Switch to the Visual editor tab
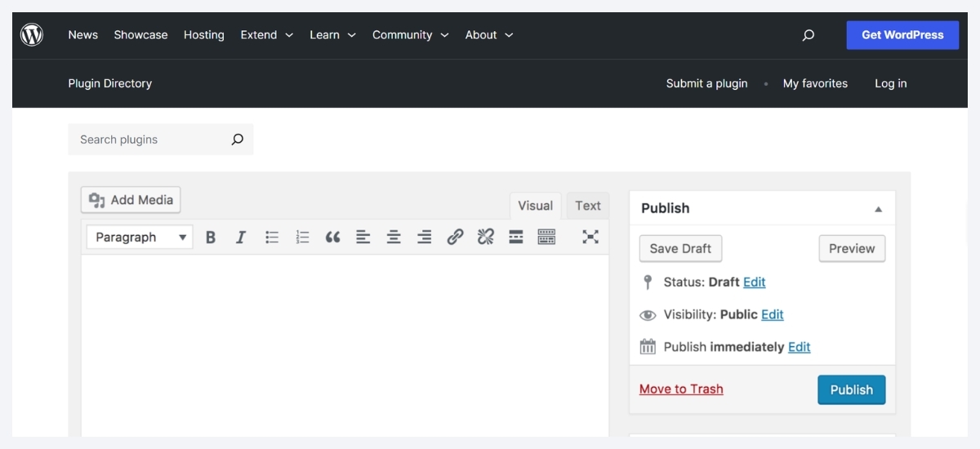This screenshot has width=980, height=449. (x=536, y=206)
